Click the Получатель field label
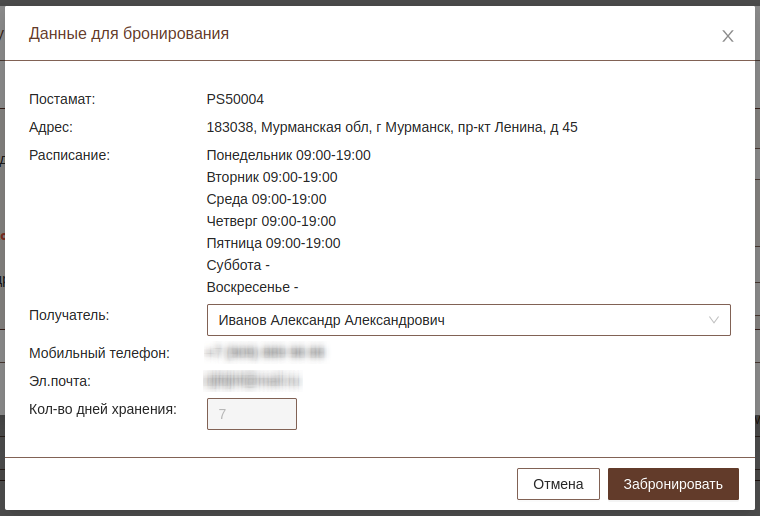The width and height of the screenshot is (760, 516). pyautogui.click(x=69, y=315)
